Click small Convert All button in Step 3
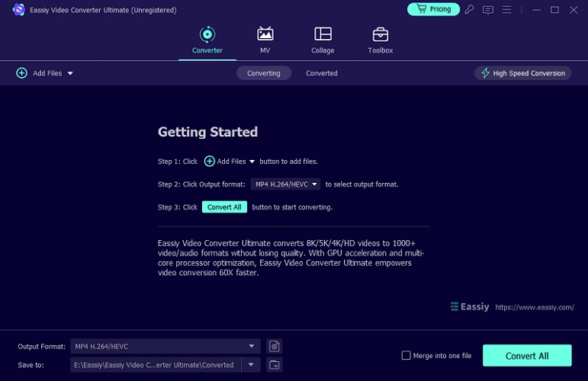The width and height of the screenshot is (588, 381). pos(224,207)
